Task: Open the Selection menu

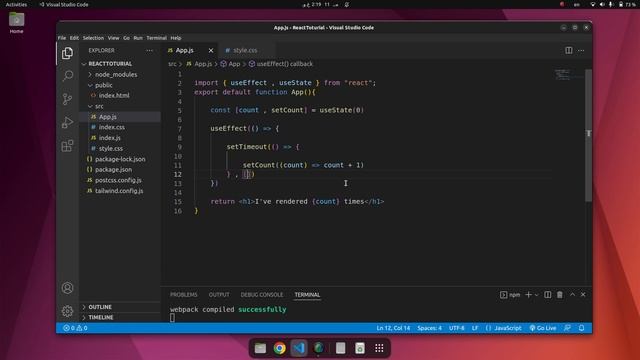Action: [93, 38]
